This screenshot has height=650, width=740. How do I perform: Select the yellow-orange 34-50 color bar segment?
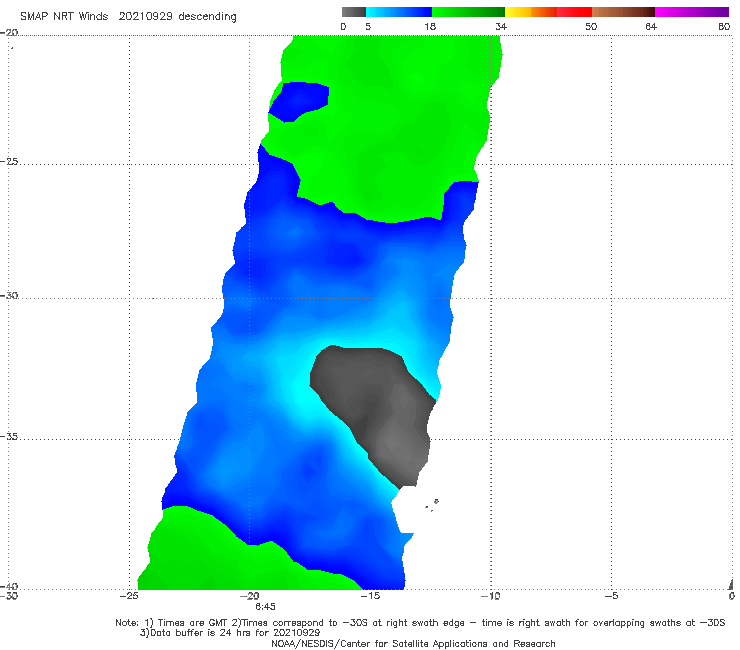[548, 12]
